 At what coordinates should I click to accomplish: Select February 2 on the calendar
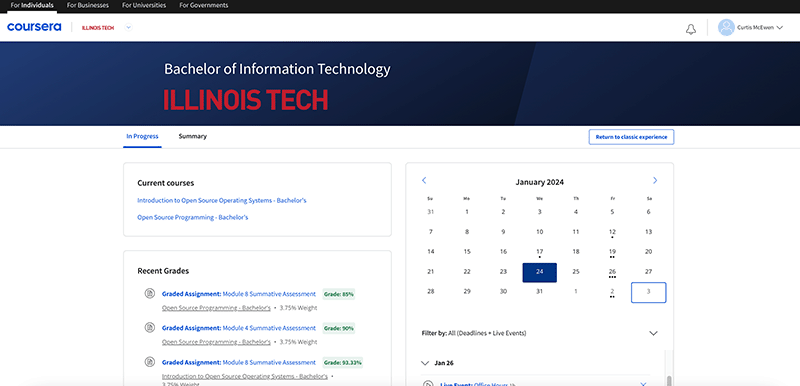pos(612,292)
